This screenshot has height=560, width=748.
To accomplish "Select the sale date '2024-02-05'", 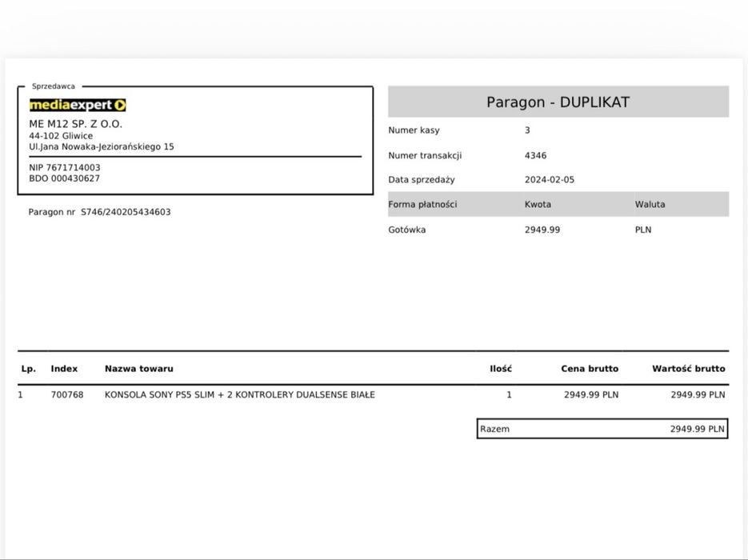I will 549,180.
